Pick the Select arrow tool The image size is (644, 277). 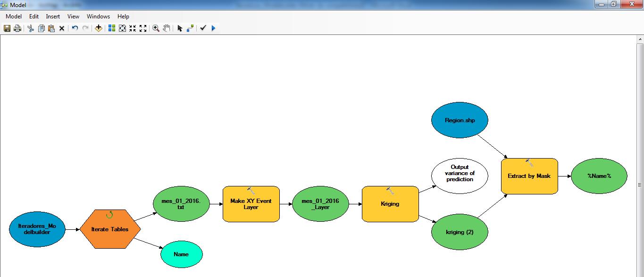pos(179,28)
